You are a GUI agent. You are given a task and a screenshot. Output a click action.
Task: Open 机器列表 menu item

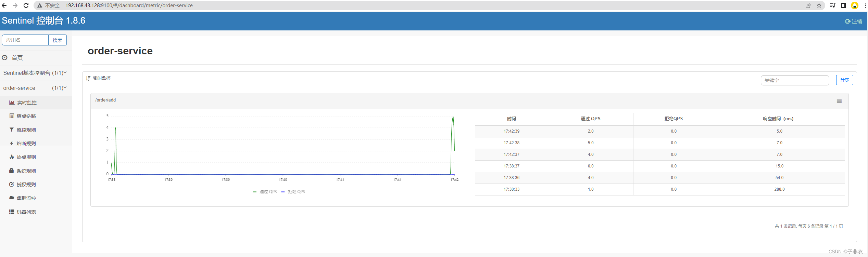36,212
